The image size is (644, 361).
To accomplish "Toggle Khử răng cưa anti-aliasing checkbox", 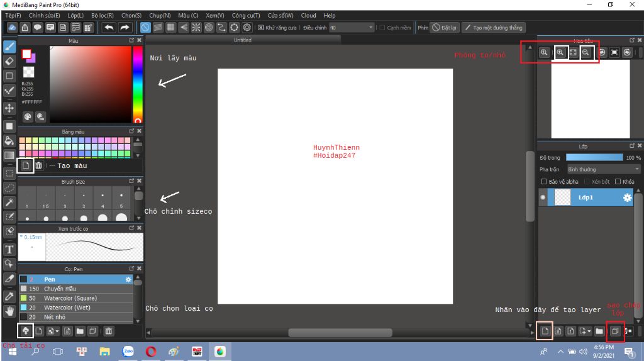I will click(261, 28).
